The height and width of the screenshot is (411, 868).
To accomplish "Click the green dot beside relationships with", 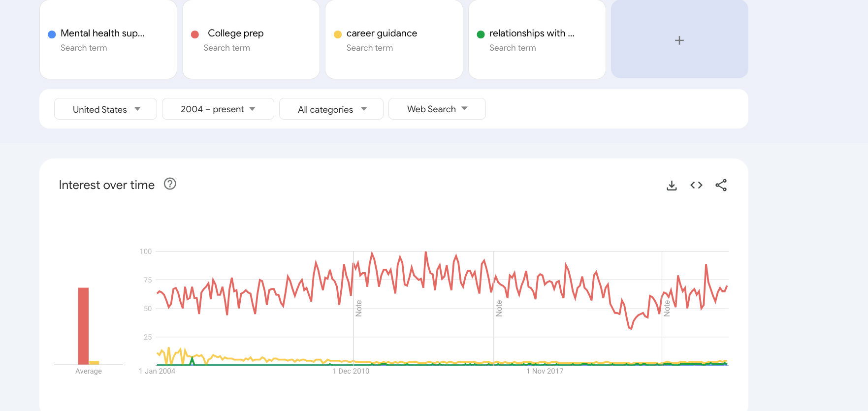I will click(x=481, y=34).
